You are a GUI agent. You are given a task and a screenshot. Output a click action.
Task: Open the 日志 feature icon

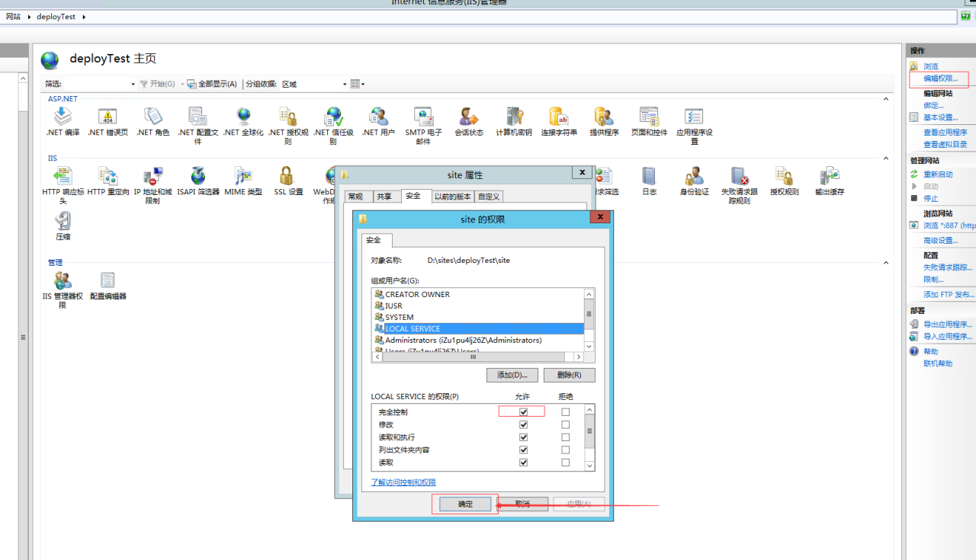coord(649,177)
